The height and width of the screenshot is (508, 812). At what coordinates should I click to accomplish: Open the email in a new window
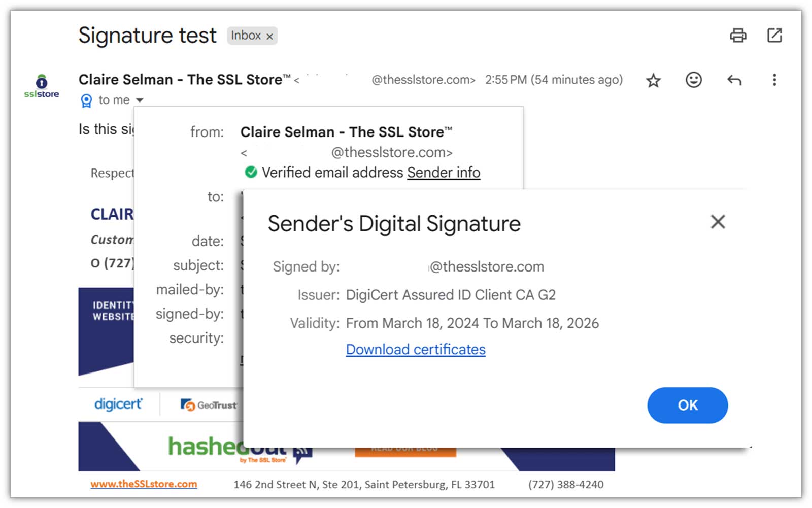pyautogui.click(x=774, y=36)
